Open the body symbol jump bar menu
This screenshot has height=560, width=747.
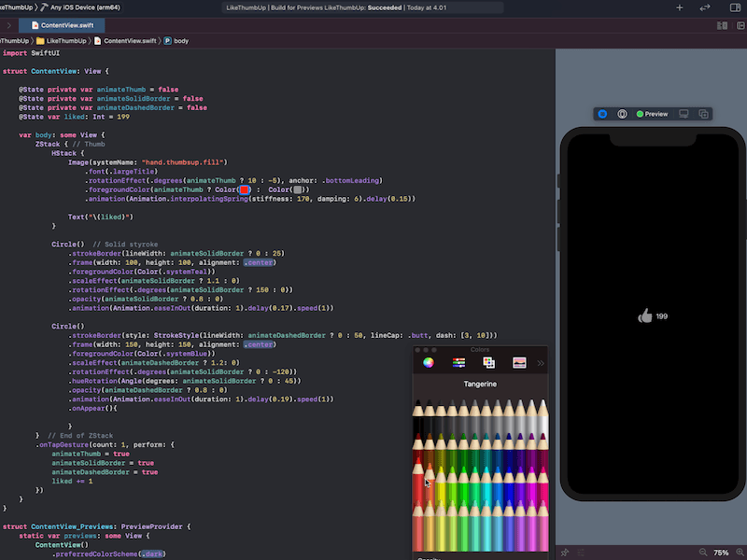point(176,41)
